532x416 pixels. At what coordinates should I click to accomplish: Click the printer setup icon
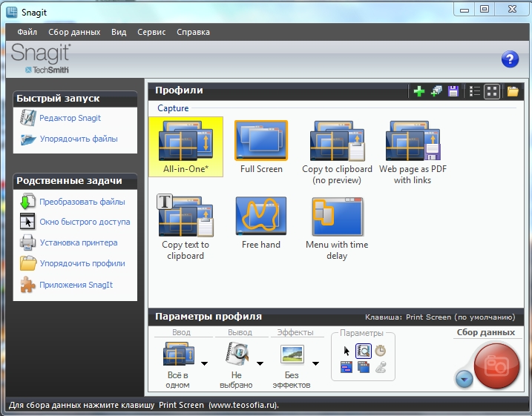click(27, 242)
